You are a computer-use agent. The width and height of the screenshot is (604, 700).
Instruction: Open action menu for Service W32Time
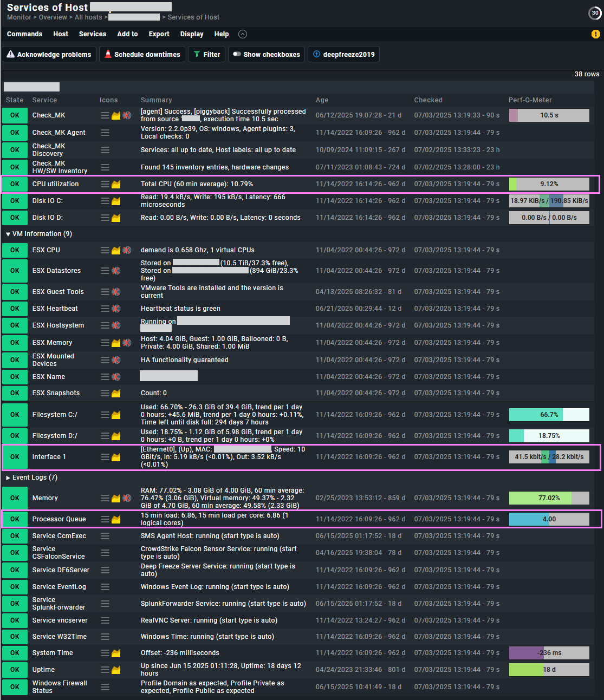105,637
